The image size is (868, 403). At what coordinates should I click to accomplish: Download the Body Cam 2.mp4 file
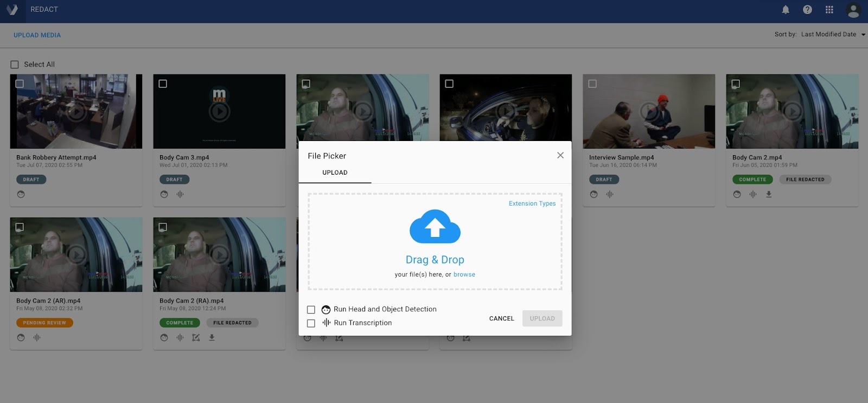click(769, 194)
